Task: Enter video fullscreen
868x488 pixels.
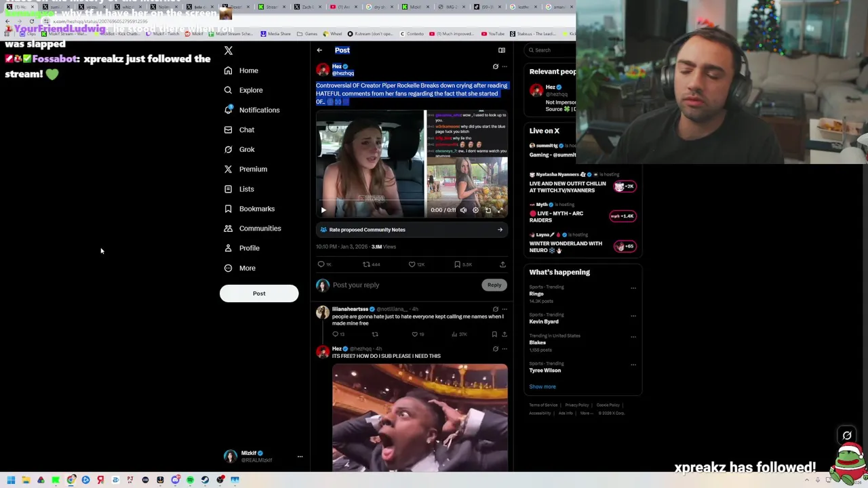Action: [500, 210]
